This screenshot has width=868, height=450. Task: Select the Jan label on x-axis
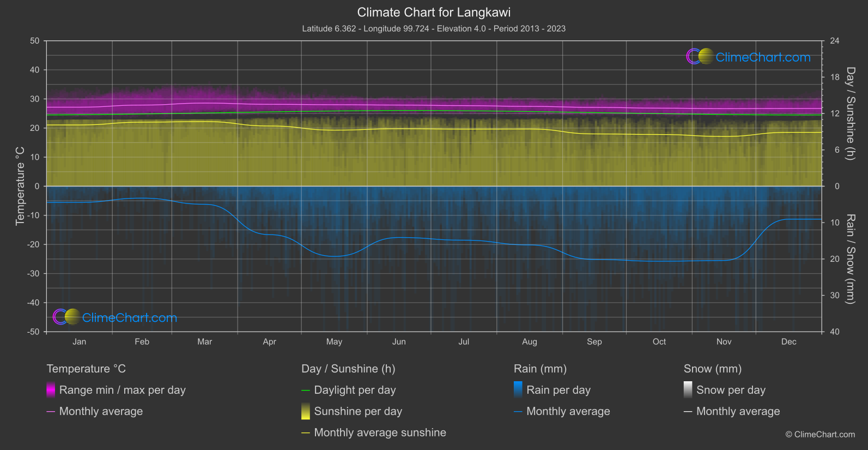[x=80, y=341]
